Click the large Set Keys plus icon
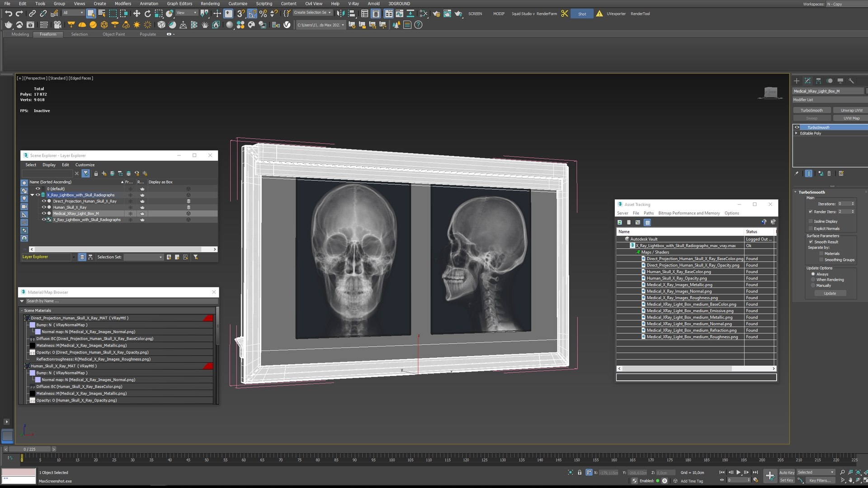The height and width of the screenshot is (488, 868). [x=770, y=475]
